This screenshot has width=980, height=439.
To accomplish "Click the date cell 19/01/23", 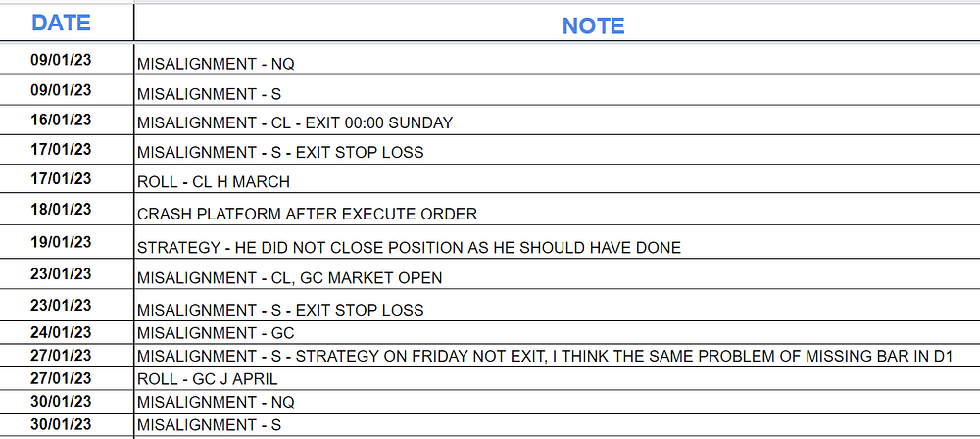I will 61,242.
